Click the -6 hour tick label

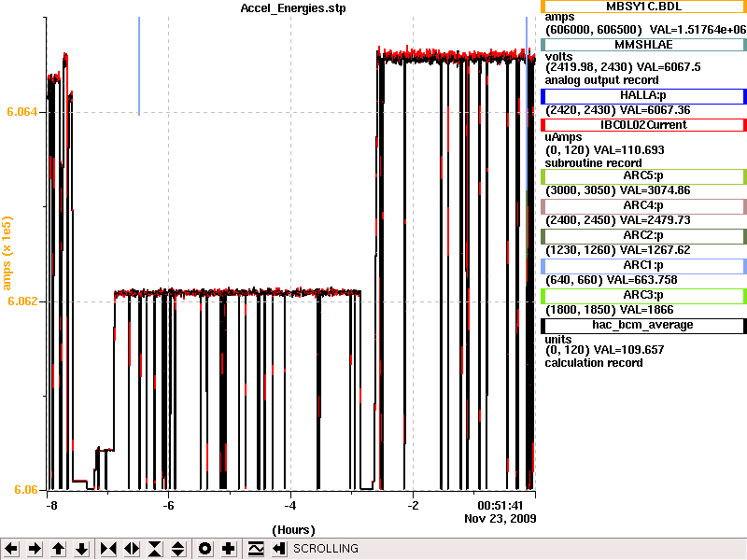click(x=168, y=506)
